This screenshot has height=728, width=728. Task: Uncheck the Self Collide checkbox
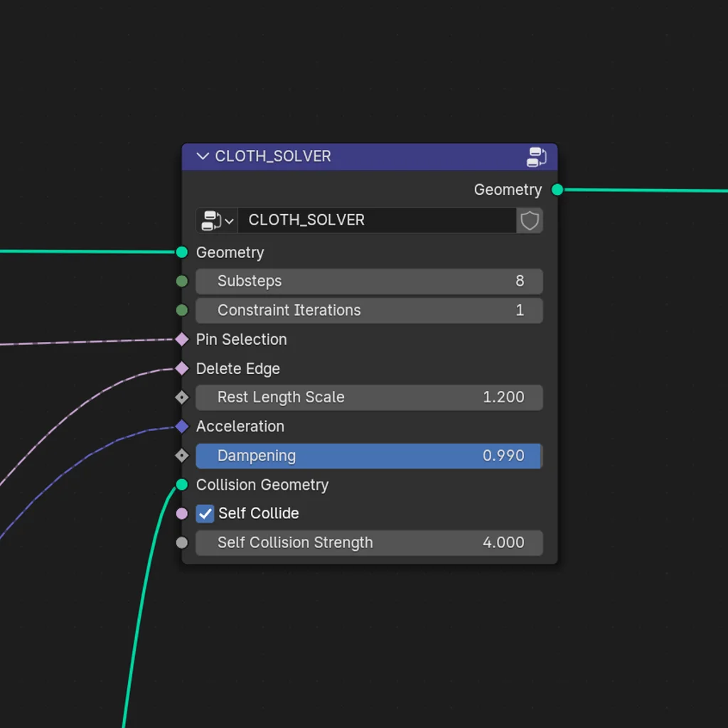coord(205,513)
